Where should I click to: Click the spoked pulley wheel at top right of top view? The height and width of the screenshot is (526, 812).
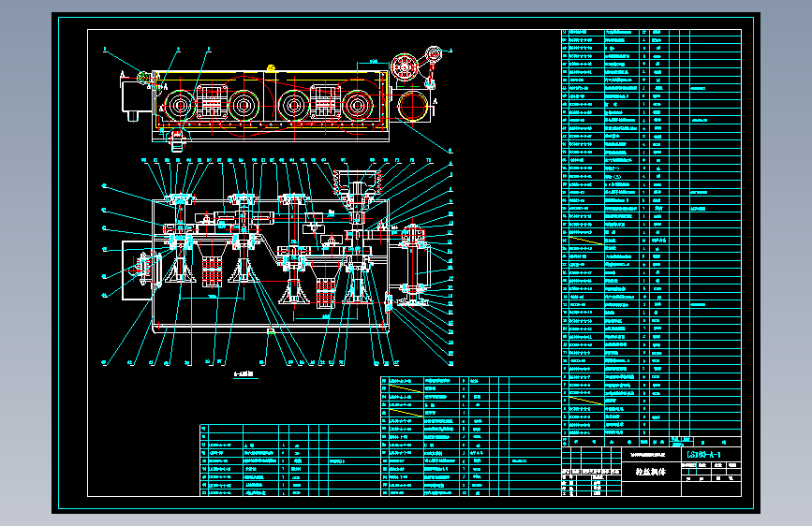(x=404, y=67)
